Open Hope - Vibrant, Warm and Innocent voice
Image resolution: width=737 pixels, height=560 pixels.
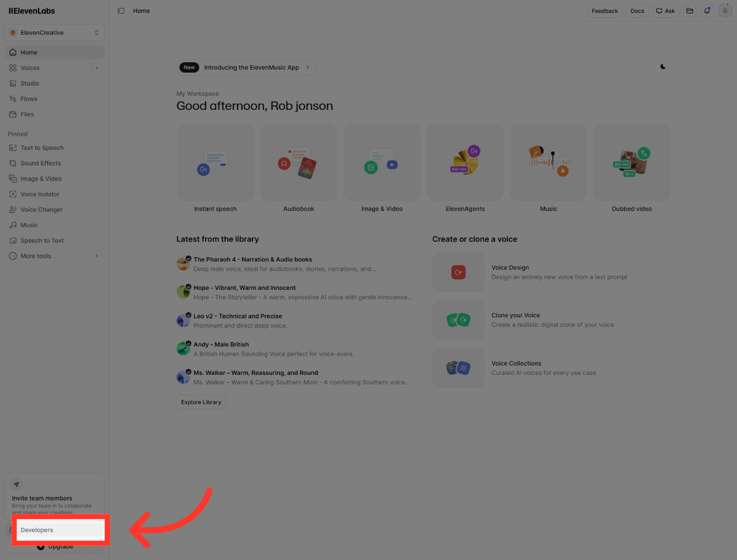click(294, 292)
